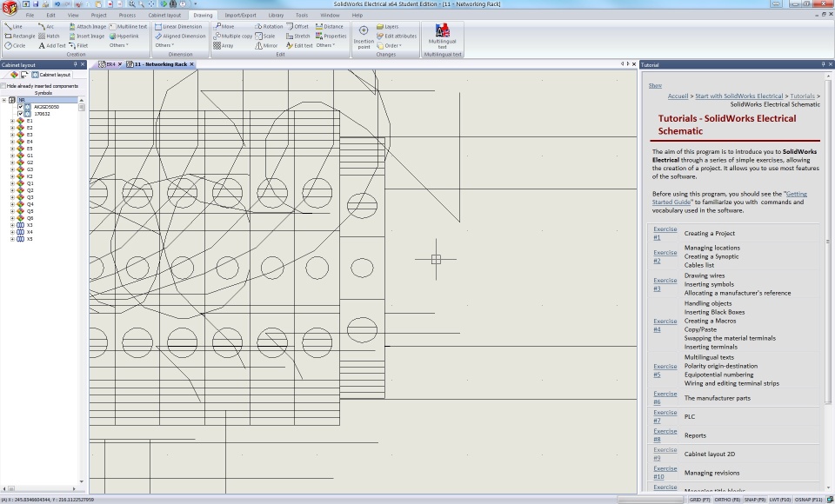Open the Exercise #1 tutorial link

[x=665, y=233]
